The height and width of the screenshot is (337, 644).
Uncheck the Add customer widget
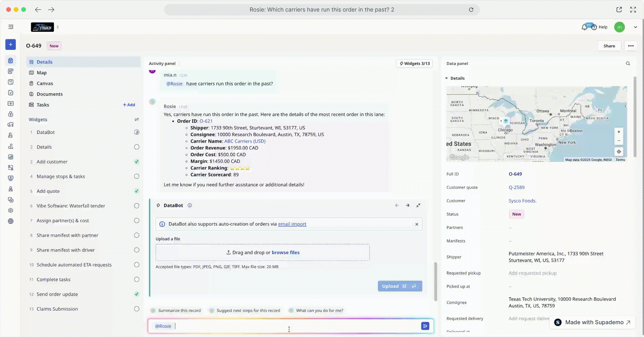click(136, 162)
